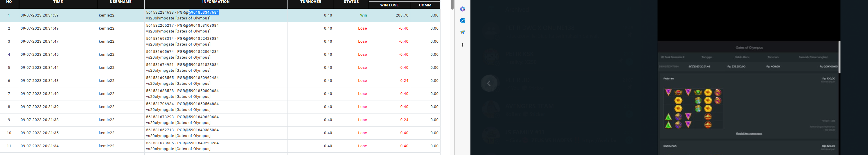Click the STATUS column header

click(351, 2)
